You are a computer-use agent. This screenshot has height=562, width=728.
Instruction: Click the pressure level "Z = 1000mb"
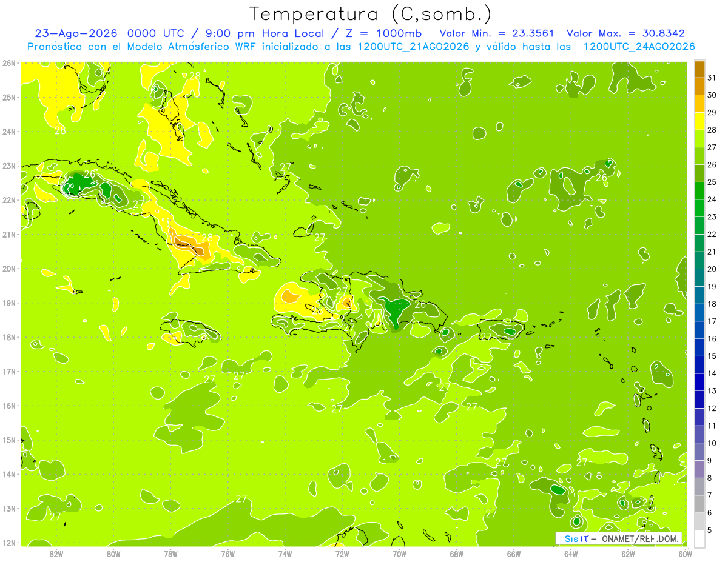point(382,33)
